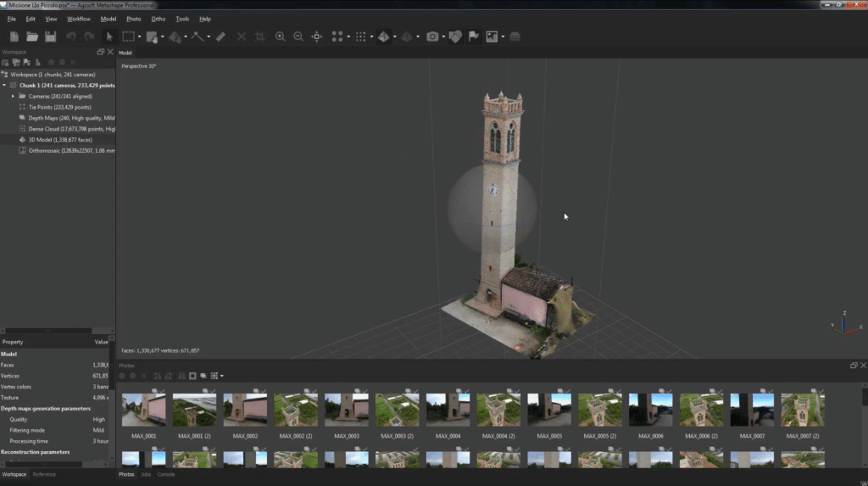
Task: Select the MAX_0004 (2) photo thumbnail
Action: coord(498,410)
